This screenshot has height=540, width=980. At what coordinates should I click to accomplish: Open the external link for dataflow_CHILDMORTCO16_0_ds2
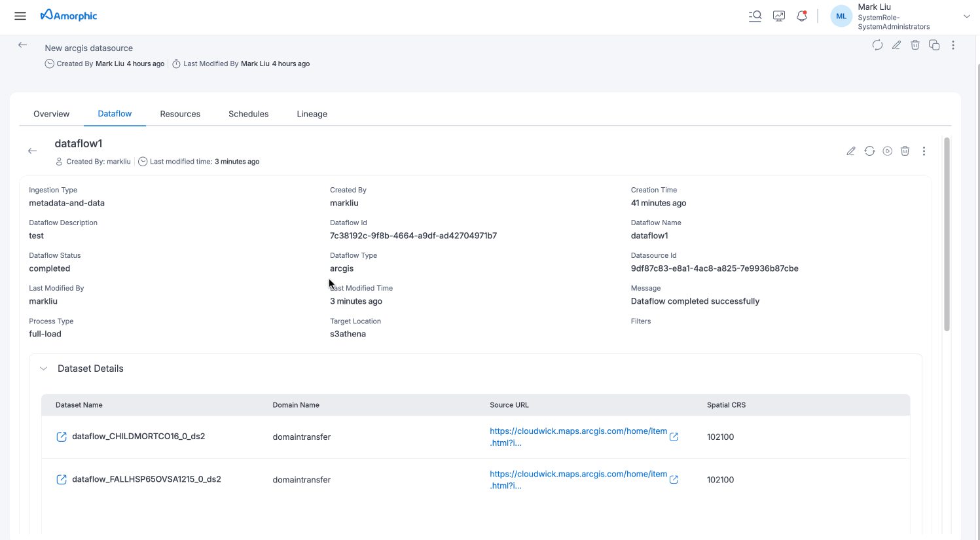tap(61, 436)
